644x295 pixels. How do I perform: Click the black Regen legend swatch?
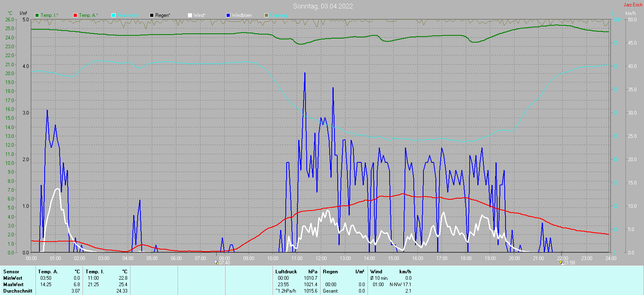click(152, 15)
